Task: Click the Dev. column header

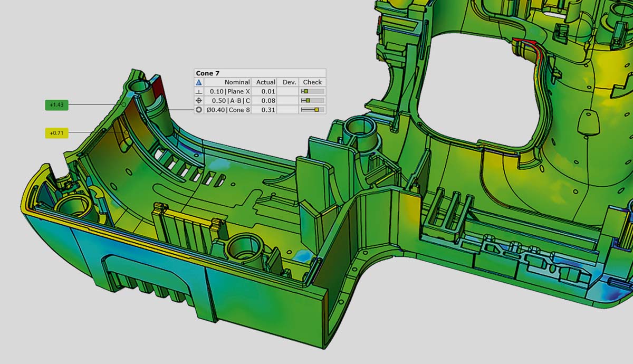Action: (x=289, y=82)
